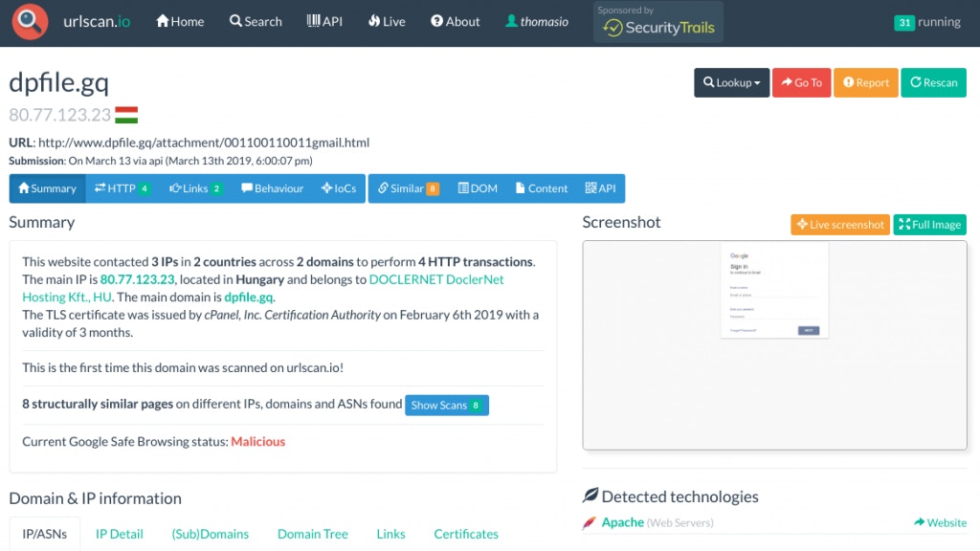The height and width of the screenshot is (551, 980).
Task: Expand the Lookup dropdown
Action: point(731,82)
